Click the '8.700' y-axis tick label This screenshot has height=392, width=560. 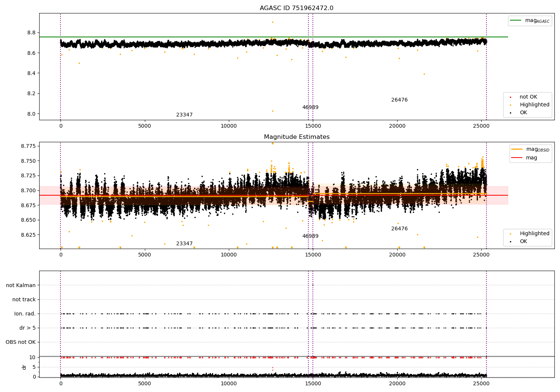coord(28,191)
